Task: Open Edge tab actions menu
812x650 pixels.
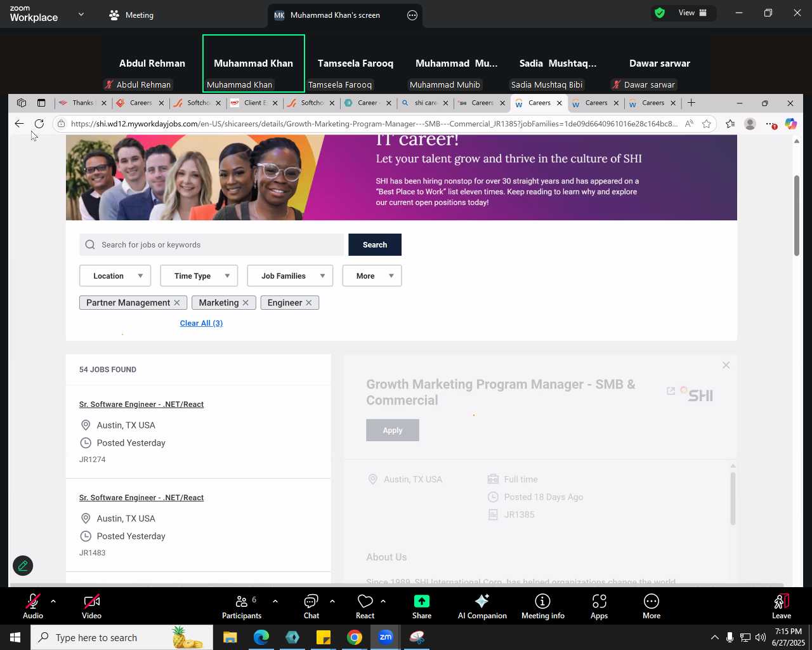Action: point(41,103)
